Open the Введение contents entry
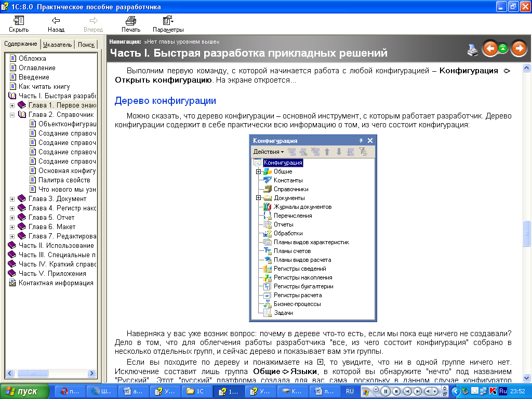Viewport: 532px width, 399px height. pyautogui.click(x=34, y=77)
